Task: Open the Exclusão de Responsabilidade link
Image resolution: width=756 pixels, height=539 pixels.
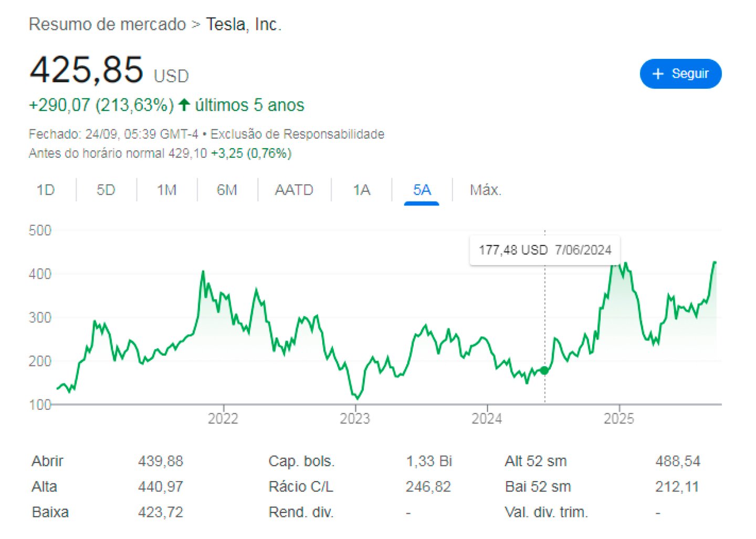Action: 297,134
